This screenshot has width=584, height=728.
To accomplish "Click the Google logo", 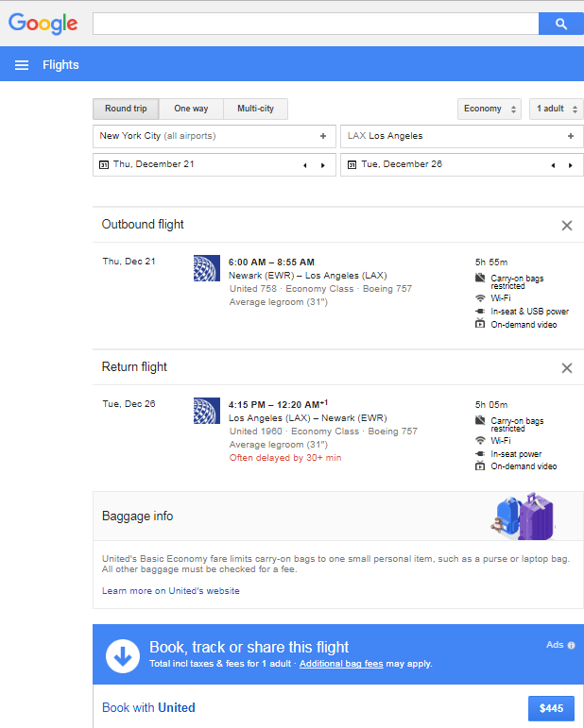I will pyautogui.click(x=43, y=24).
